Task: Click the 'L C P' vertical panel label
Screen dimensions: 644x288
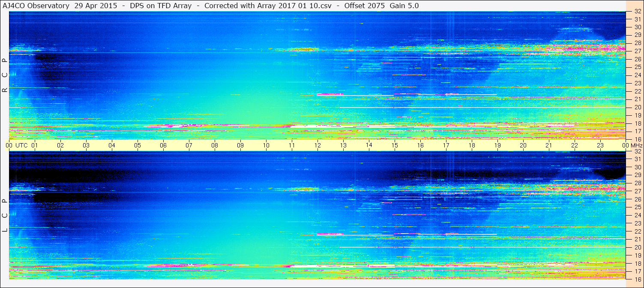Action: coord(5,216)
